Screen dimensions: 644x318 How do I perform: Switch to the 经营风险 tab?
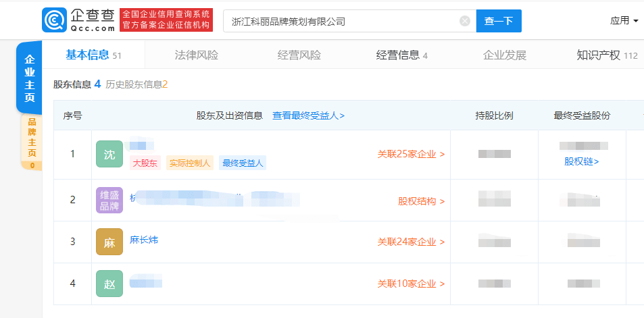point(299,55)
